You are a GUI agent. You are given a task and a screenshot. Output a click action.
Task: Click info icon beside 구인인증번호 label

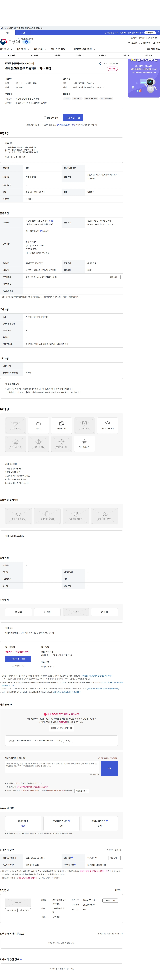tap(75, 864)
